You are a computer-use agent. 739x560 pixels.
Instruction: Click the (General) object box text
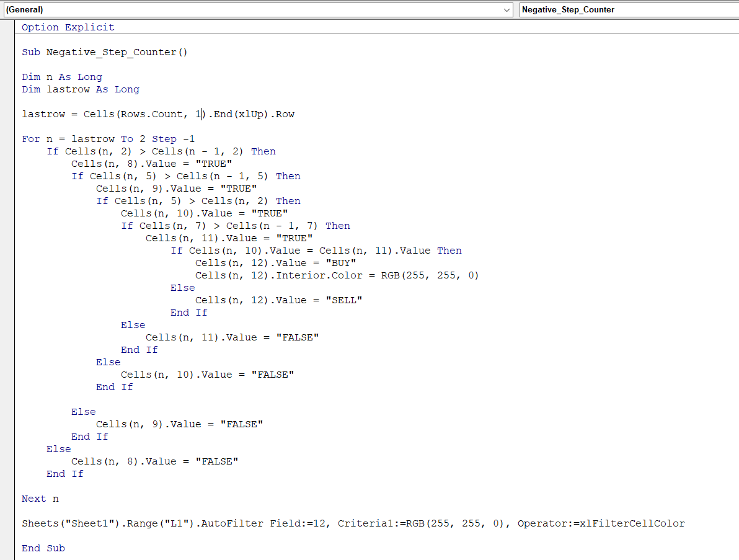[25, 10]
